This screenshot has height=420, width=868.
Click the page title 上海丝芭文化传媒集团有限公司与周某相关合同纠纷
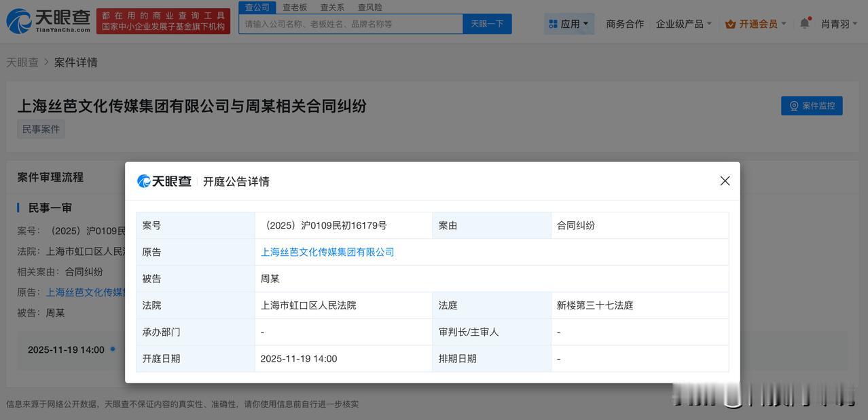tap(192, 105)
